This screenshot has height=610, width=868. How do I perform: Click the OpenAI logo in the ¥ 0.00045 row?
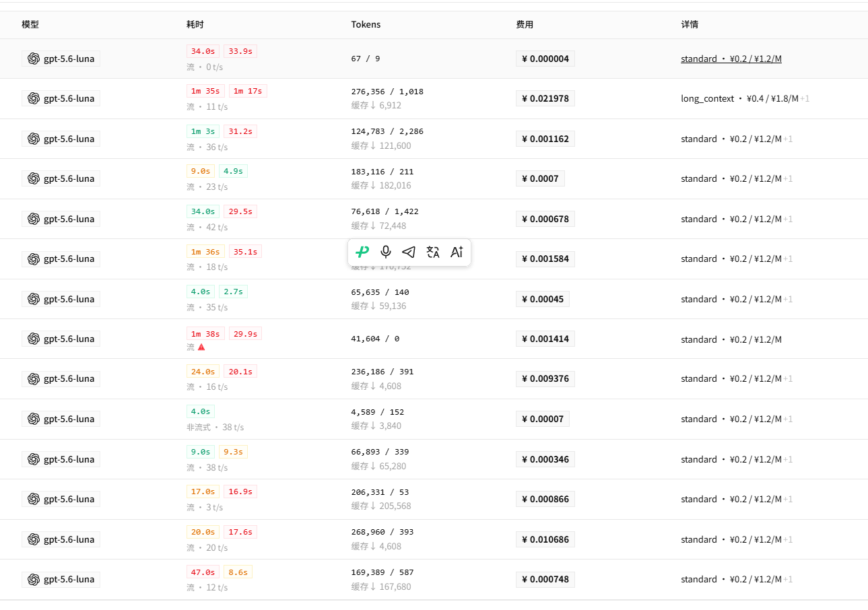tap(34, 299)
